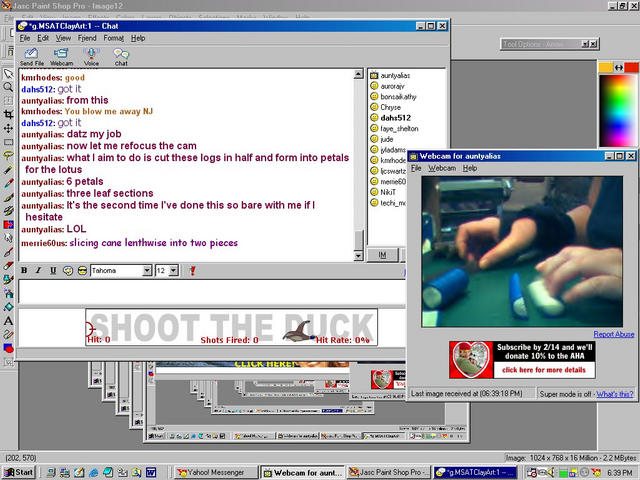The image size is (640, 480).
Task: Pick a color from the rainbow palette
Action: click(618, 110)
